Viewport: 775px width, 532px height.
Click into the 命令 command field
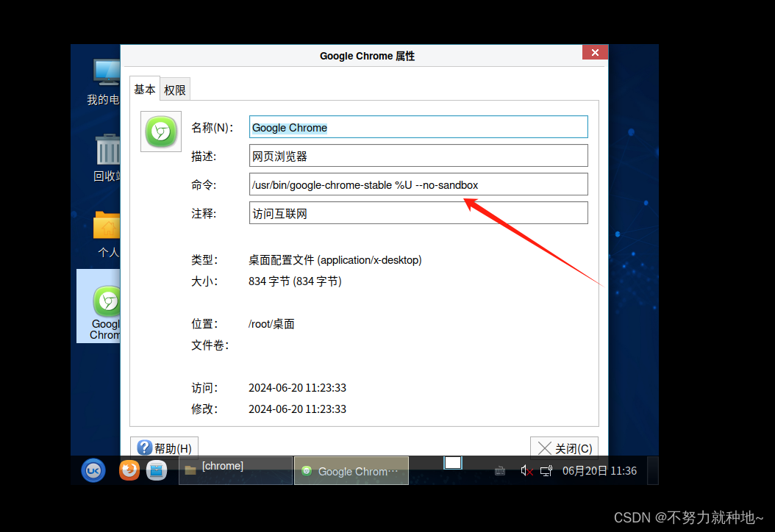click(x=418, y=184)
